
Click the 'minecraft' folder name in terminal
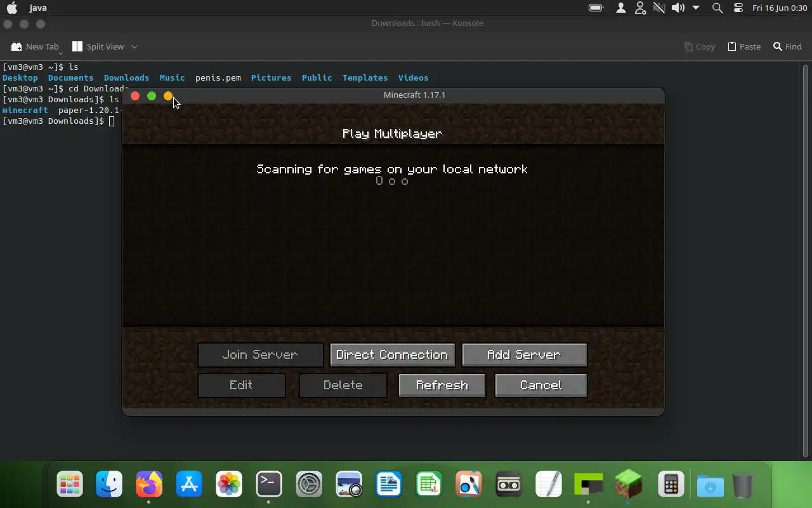coord(25,110)
